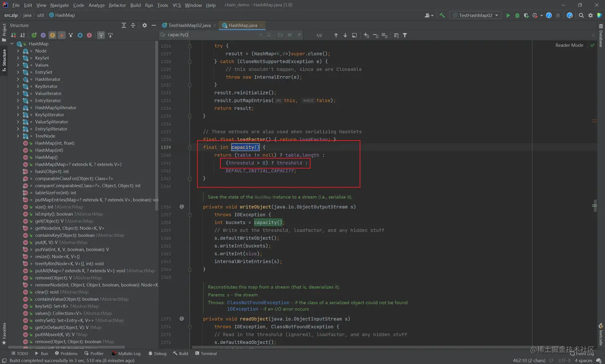605x364 pixels.
Task: Open the TestHashMap02 run configuration dropdown
Action: pyautogui.click(x=476, y=15)
